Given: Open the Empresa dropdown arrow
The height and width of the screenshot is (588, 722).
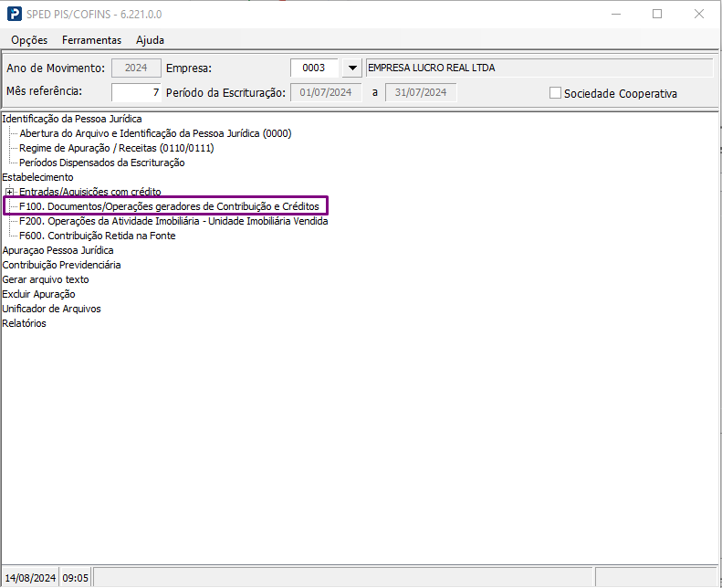Looking at the screenshot, I should [352, 68].
